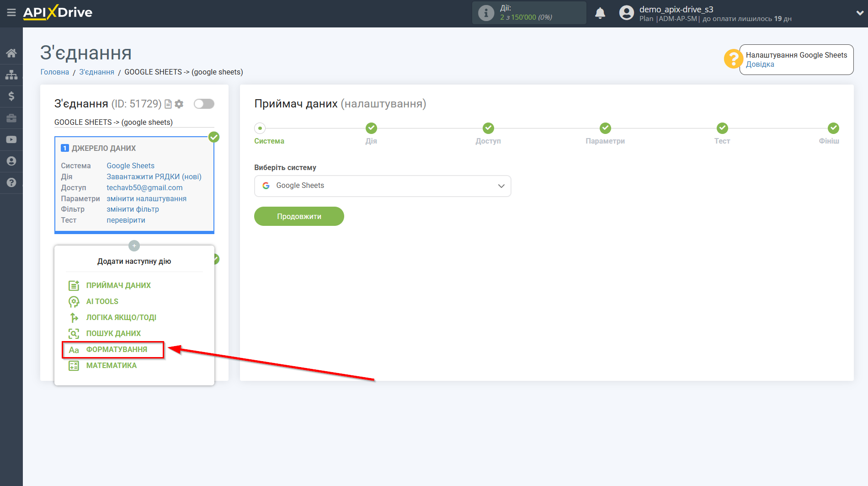The image size is (868, 486).
Task: Click the Google logo in system selector
Action: tap(266, 186)
